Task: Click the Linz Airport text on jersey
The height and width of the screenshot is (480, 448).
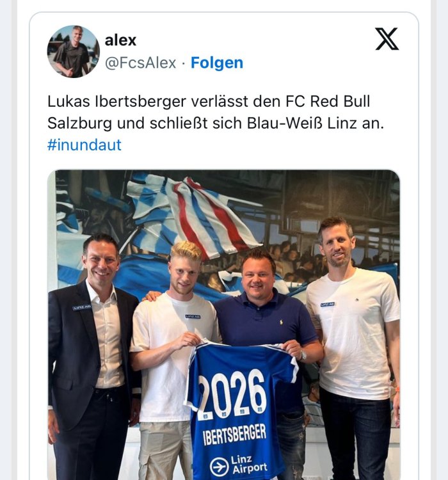Action: click(x=249, y=465)
